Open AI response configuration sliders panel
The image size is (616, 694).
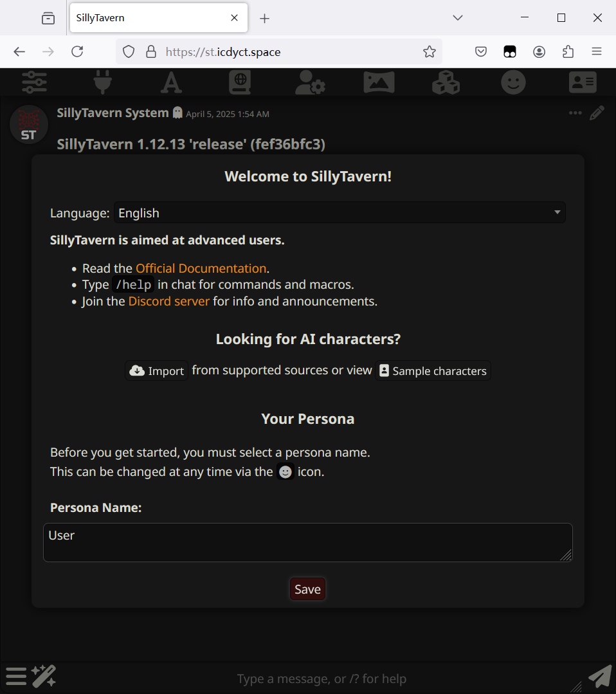pyautogui.click(x=34, y=82)
